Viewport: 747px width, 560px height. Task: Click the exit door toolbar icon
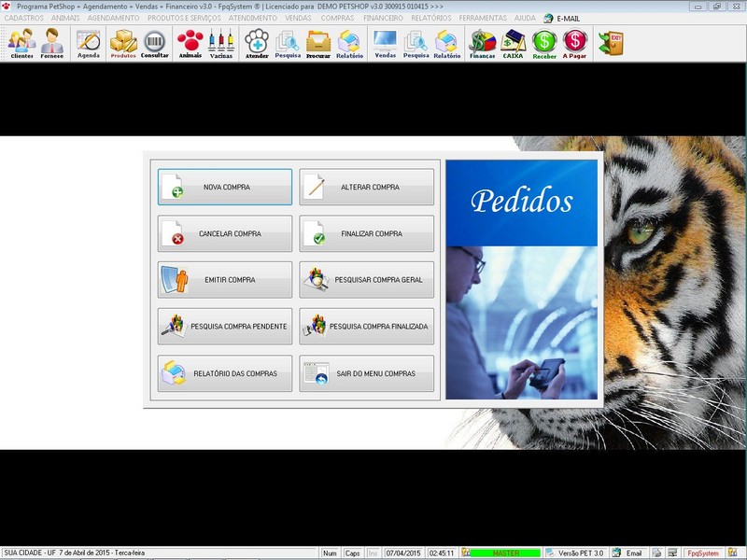(x=611, y=43)
